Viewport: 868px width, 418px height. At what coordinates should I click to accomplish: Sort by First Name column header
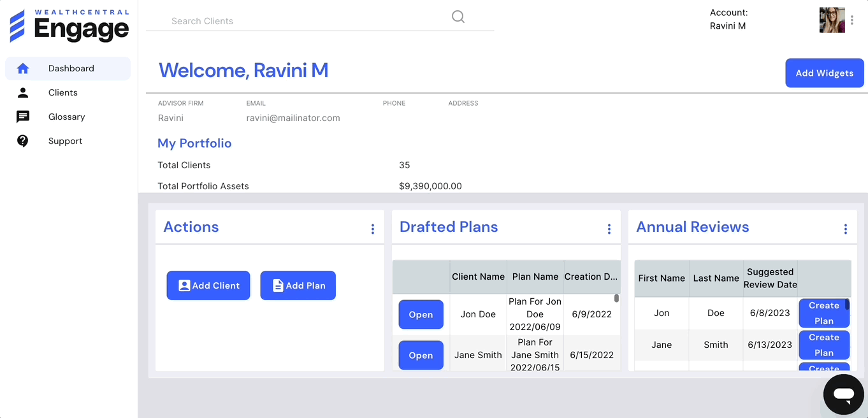point(662,278)
